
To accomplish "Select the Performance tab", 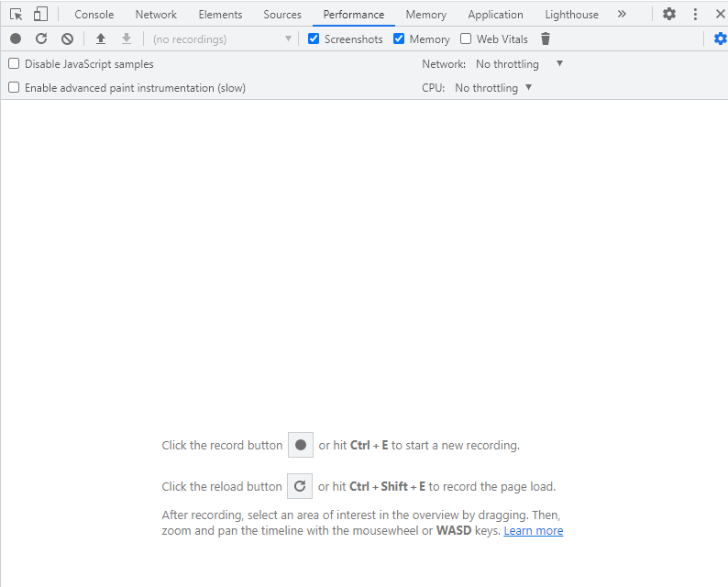I will point(354,15).
